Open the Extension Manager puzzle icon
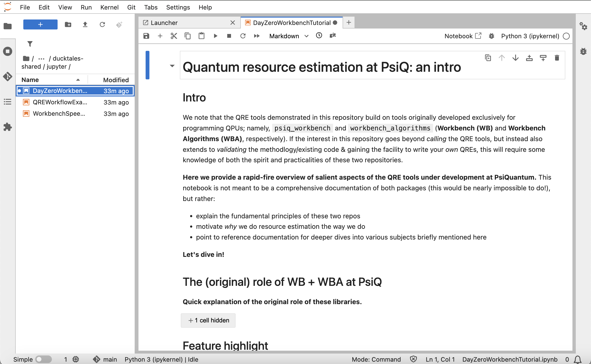 pyautogui.click(x=8, y=127)
